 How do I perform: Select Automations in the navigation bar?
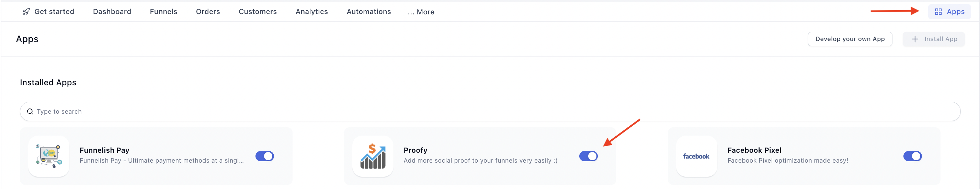368,12
